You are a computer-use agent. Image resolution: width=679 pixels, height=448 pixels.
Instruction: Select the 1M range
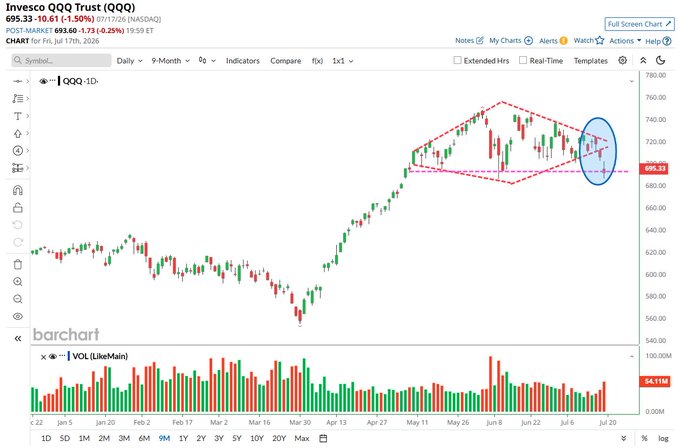[x=84, y=438]
